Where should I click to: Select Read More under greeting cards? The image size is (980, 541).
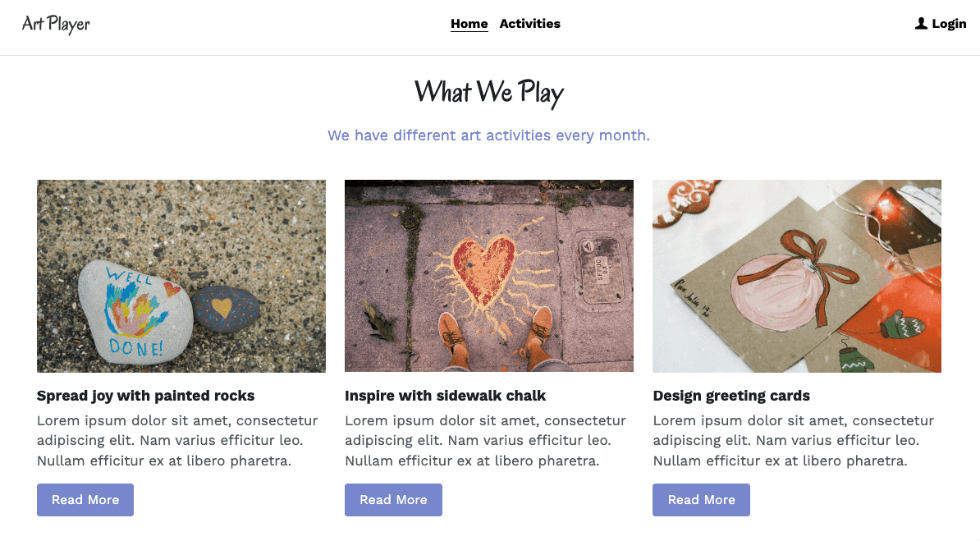pos(701,500)
